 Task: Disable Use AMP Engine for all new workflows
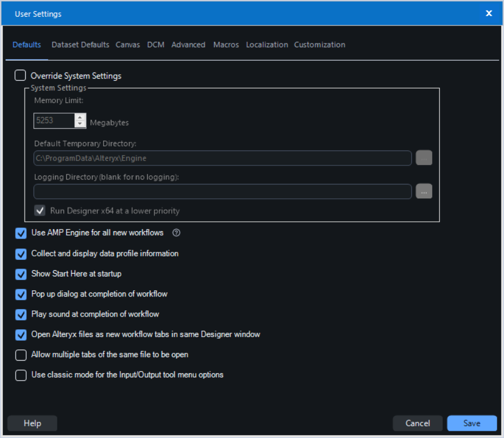tap(21, 233)
